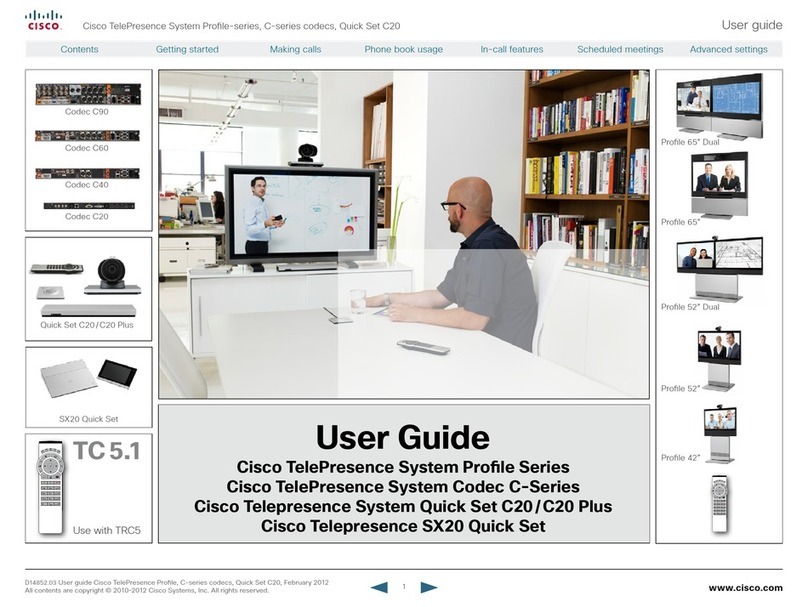Open the Scheduled meetings tab
Screen dimensions: 808x607
(620, 49)
